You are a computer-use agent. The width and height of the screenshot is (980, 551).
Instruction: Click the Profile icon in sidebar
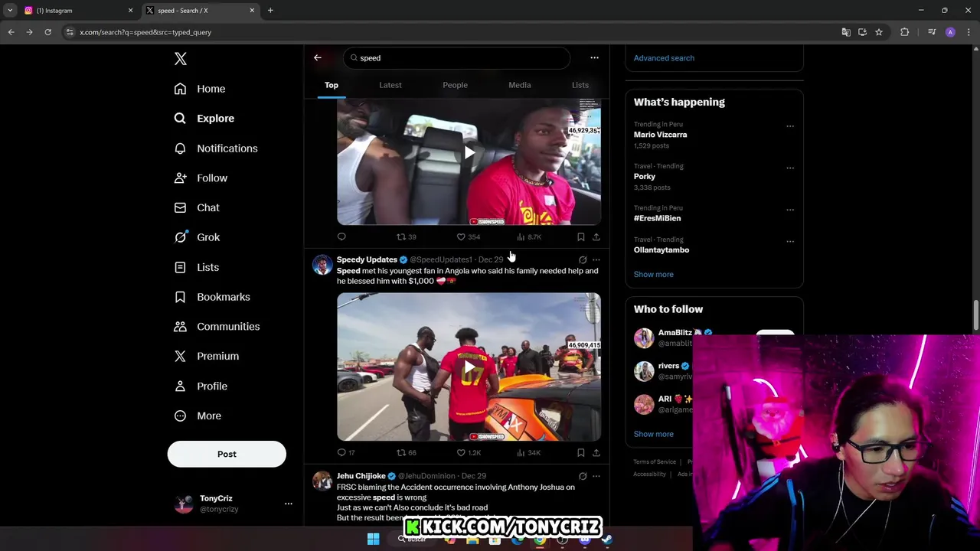(180, 386)
